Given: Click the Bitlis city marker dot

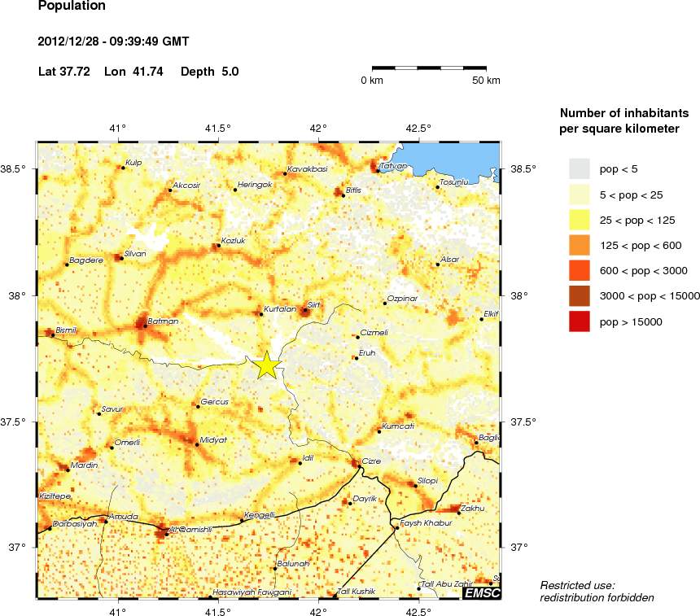Looking at the screenshot, I should click(x=343, y=195).
